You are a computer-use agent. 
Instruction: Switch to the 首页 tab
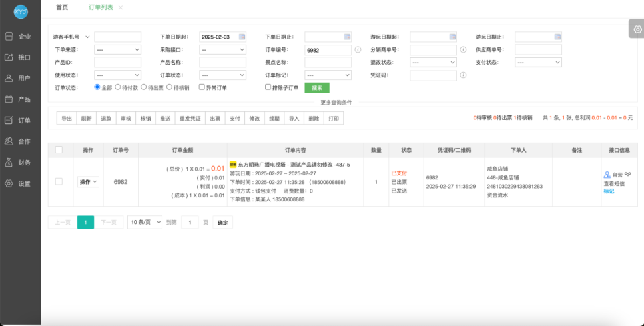pos(62,7)
